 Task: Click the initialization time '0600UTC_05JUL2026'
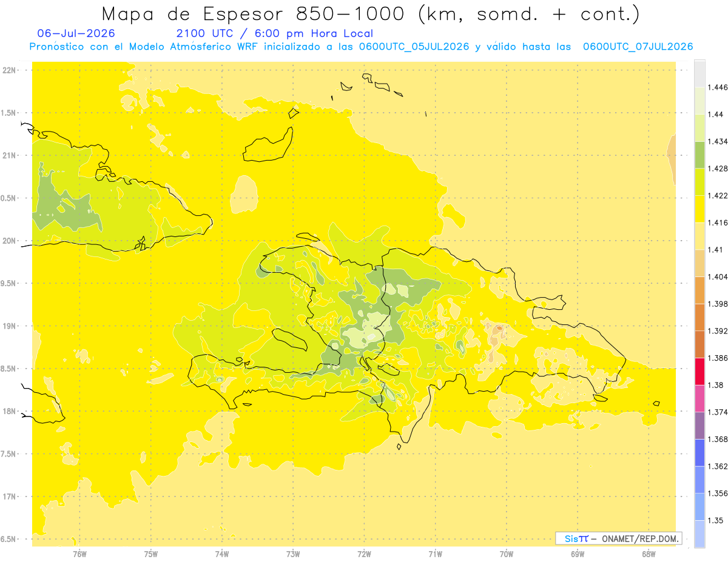coord(414,47)
